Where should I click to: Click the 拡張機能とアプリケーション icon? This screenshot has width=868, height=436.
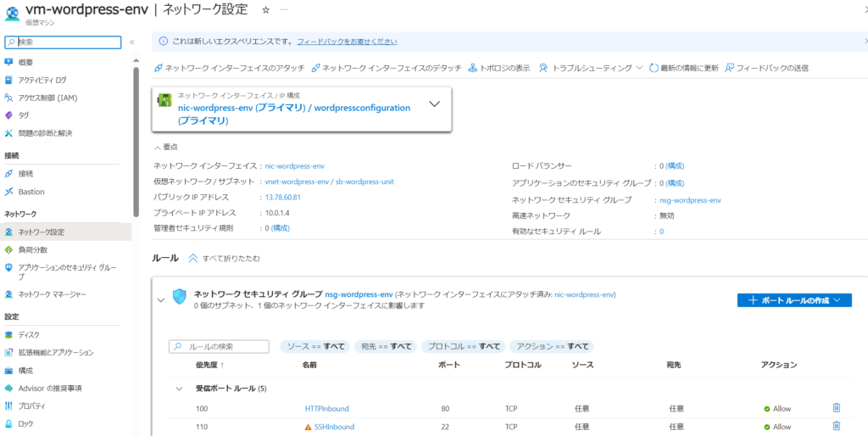tap(8, 352)
